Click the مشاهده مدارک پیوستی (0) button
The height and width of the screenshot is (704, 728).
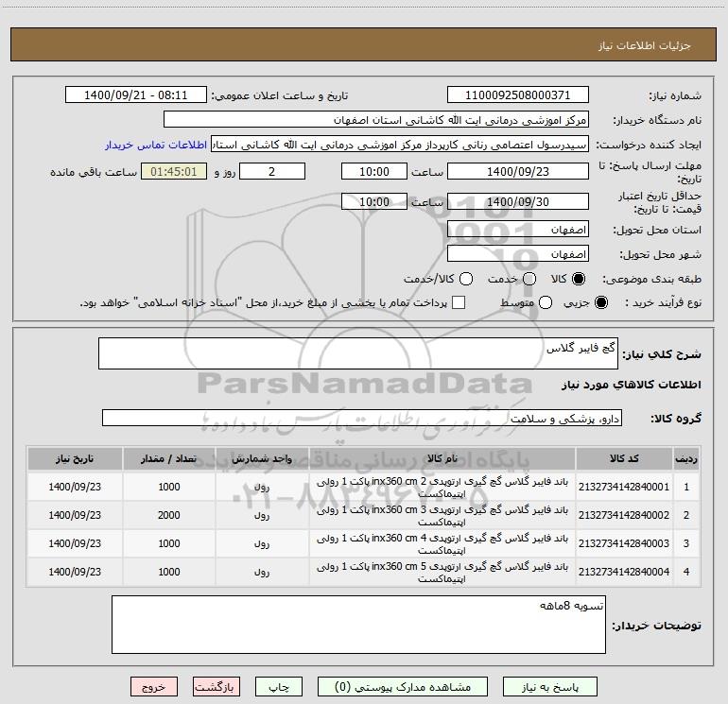[x=403, y=687]
